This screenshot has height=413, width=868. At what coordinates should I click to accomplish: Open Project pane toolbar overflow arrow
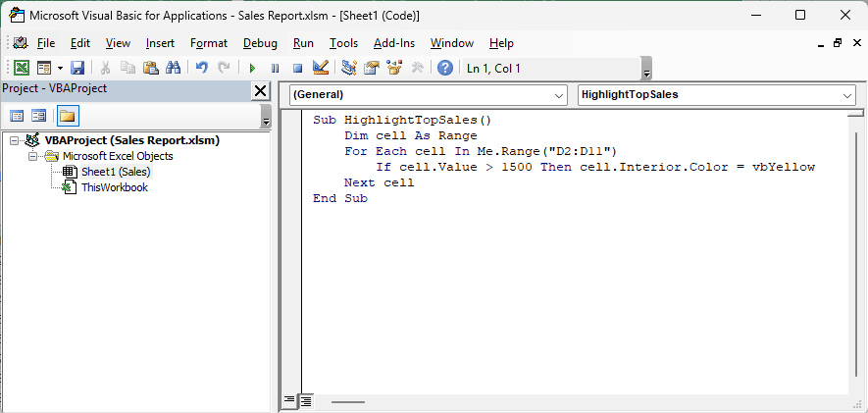tap(266, 117)
